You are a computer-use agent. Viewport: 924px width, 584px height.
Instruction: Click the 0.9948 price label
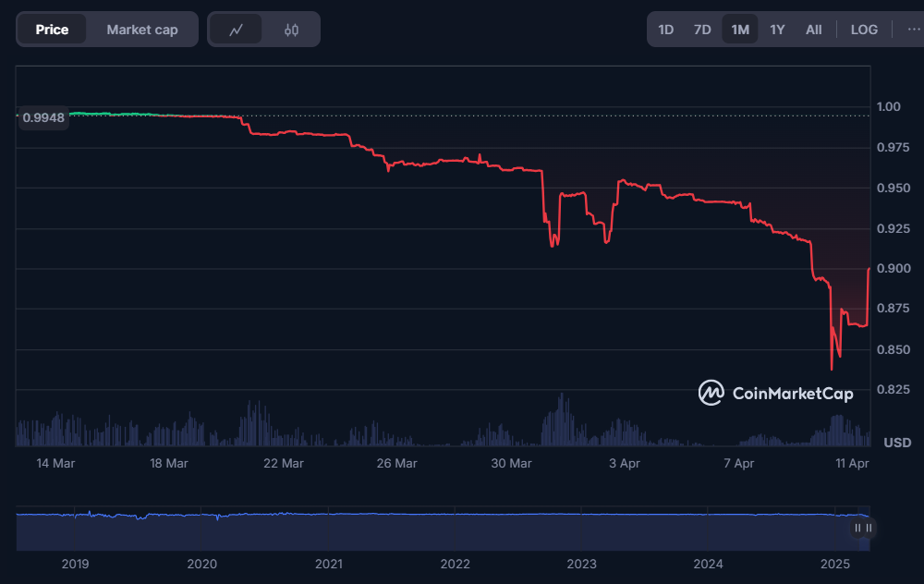click(43, 117)
